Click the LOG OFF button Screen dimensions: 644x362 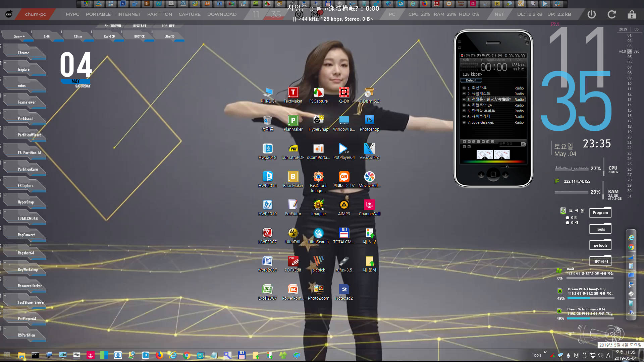(x=168, y=26)
